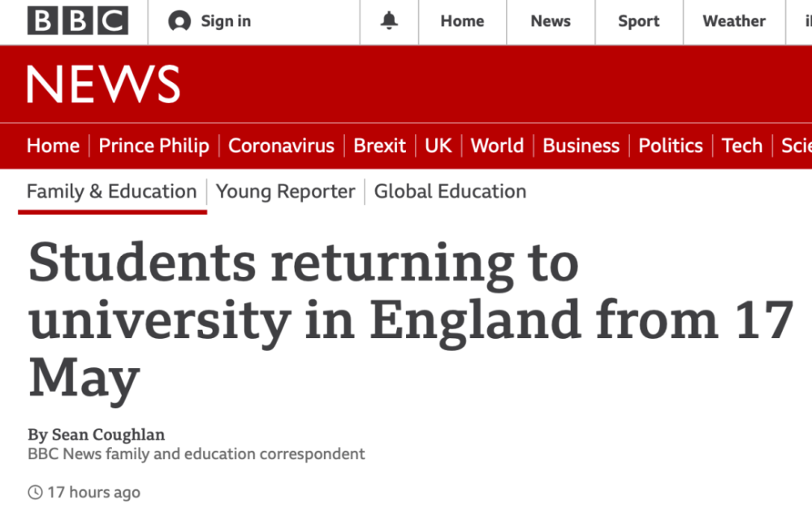Open the Prince Philip section
Image resolution: width=812 pixels, height=512 pixels.
pos(153,145)
